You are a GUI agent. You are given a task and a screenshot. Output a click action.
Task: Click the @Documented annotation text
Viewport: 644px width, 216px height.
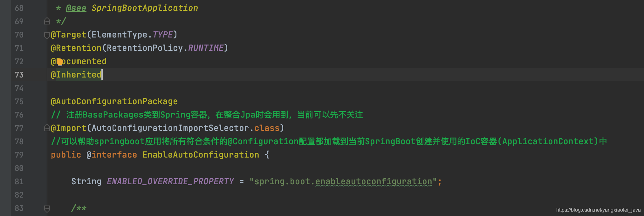click(79, 61)
